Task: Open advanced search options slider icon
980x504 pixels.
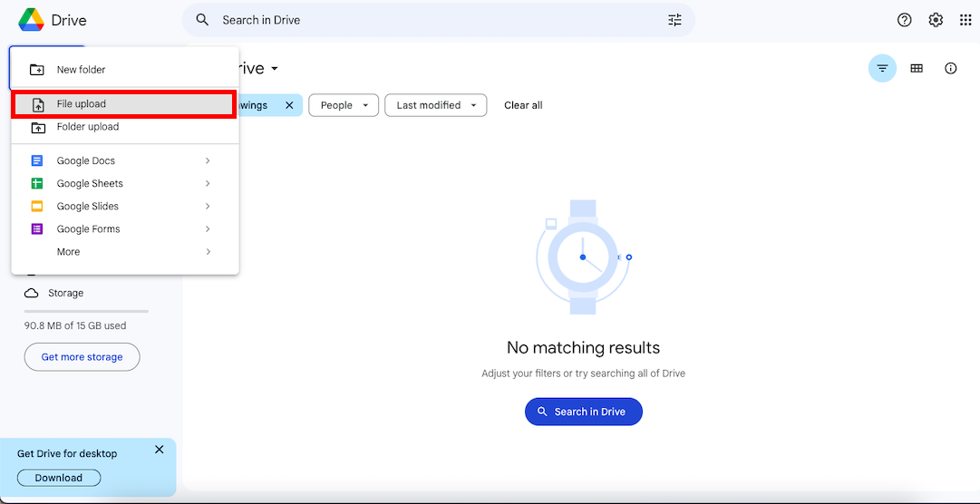Action: pyautogui.click(x=674, y=20)
